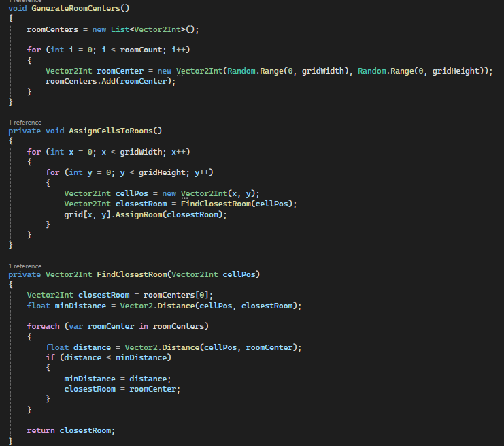The height and width of the screenshot is (446, 504).
Task: Open the '1 reference' CodeLens above FindClosestRoom
Action: (24, 266)
